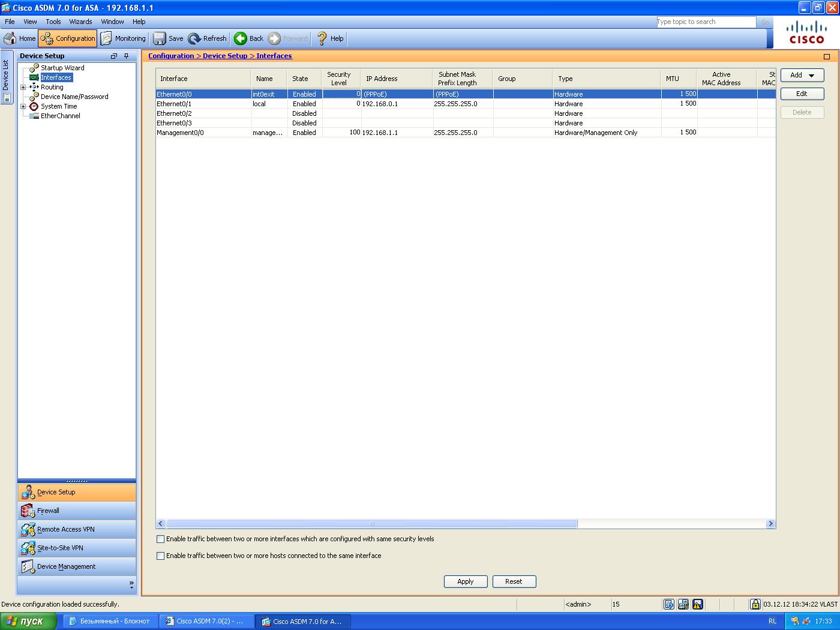Click the Apply button
840x630 pixels.
click(466, 581)
